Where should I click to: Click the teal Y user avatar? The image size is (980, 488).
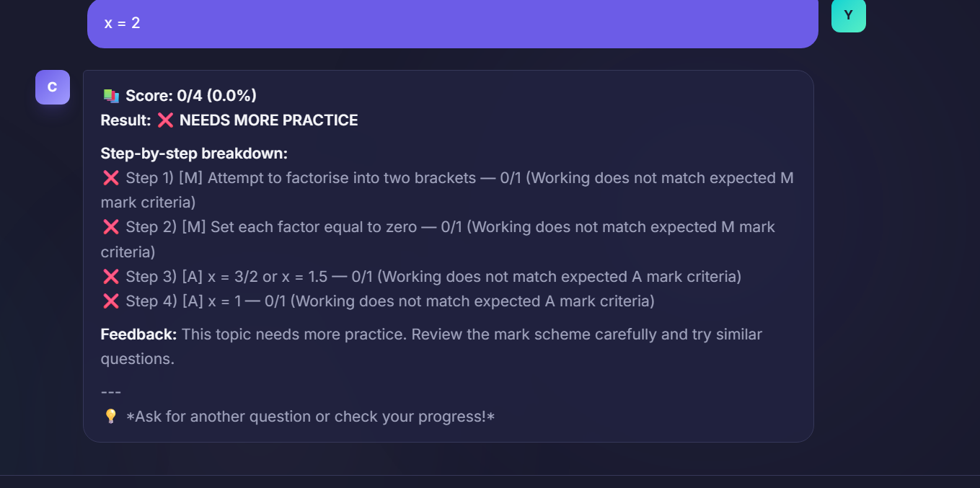[848, 15]
